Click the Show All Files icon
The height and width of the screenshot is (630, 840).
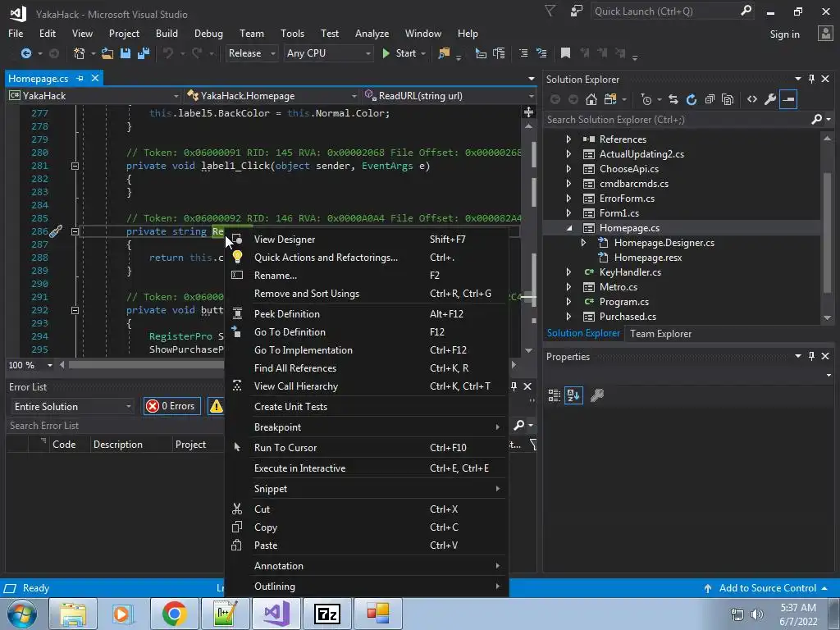(728, 99)
